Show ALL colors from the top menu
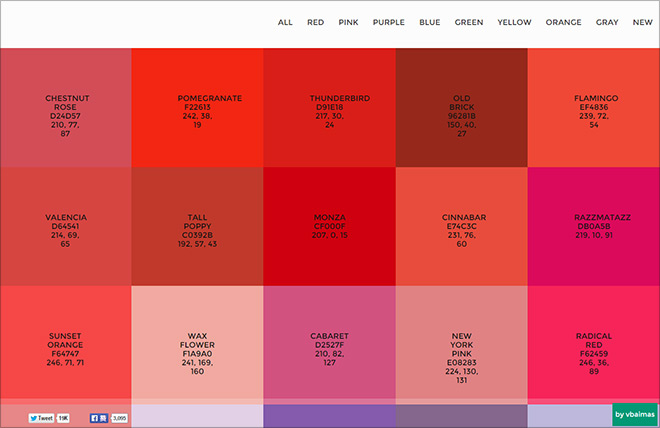 point(285,22)
